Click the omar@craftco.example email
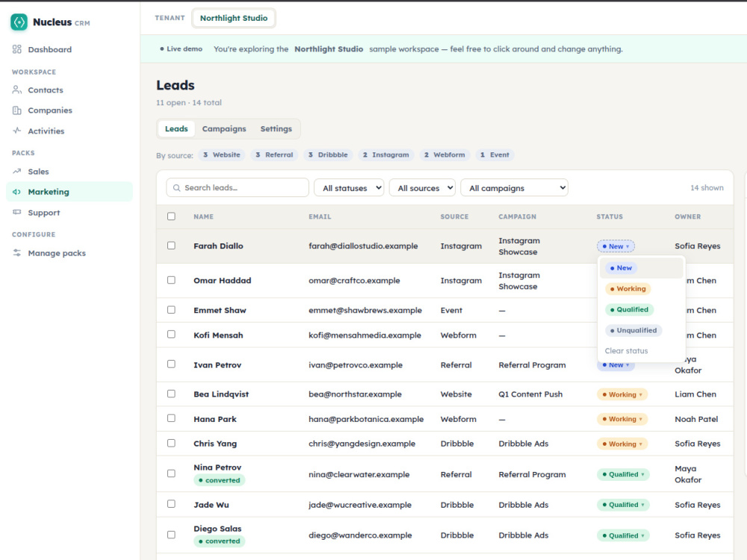747x560 pixels. coord(354,281)
